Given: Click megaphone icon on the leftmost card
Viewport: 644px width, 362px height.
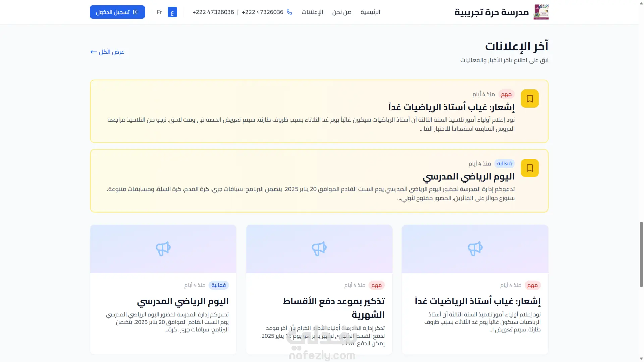Looking at the screenshot, I should click(163, 249).
